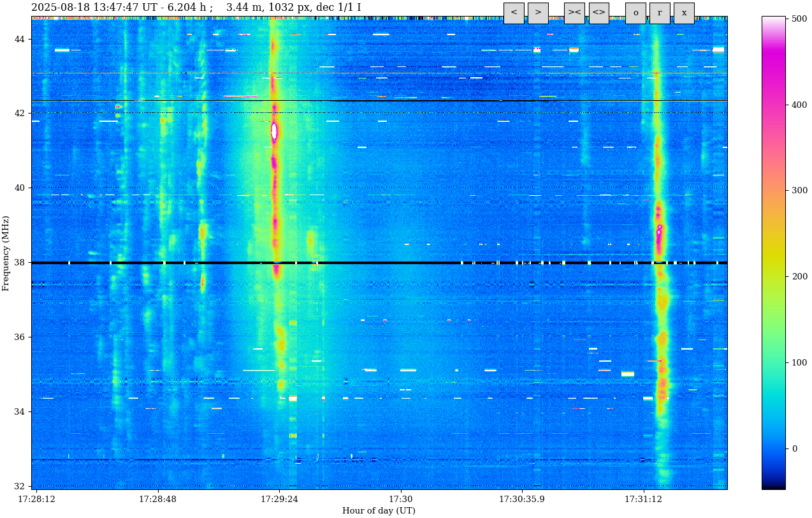Click the white saturated burst near 41.5 MHz

274,131
